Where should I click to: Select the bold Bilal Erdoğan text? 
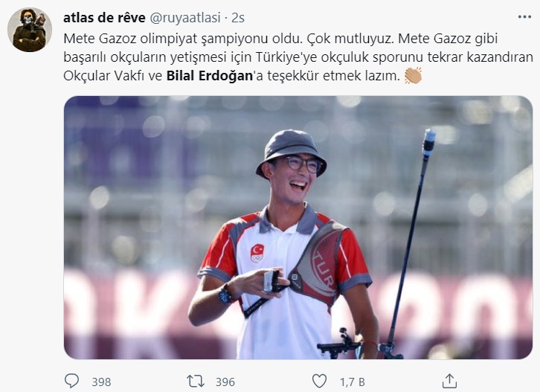(x=210, y=76)
